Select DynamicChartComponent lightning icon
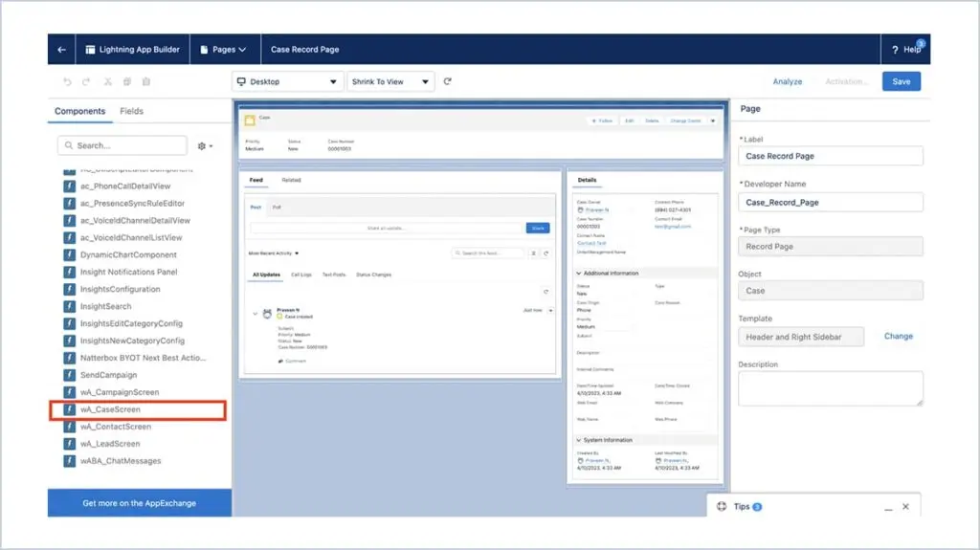 click(69, 254)
